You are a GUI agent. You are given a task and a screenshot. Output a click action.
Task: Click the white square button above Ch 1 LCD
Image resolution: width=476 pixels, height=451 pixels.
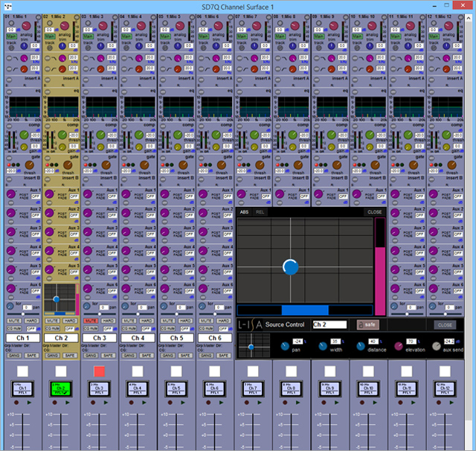click(x=23, y=371)
